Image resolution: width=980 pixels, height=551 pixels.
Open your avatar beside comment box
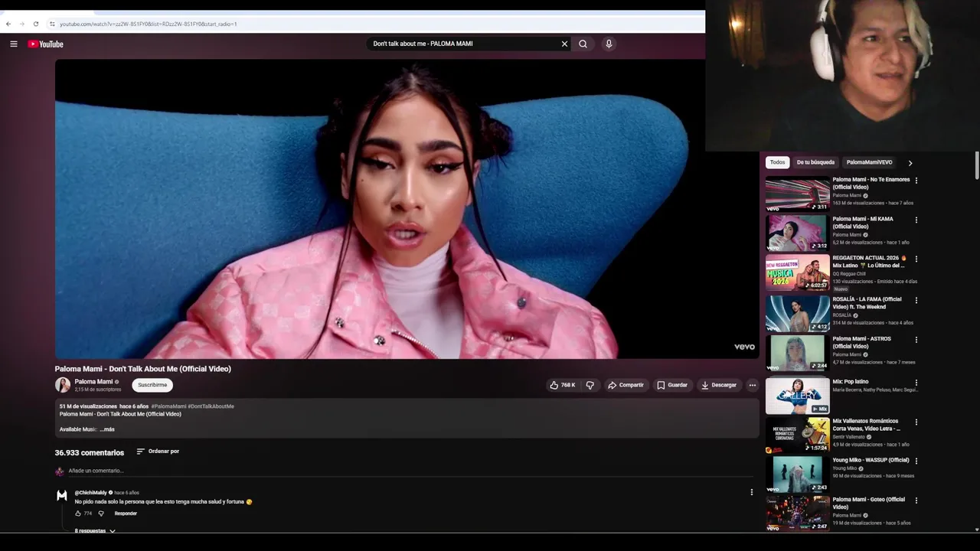[60, 471]
